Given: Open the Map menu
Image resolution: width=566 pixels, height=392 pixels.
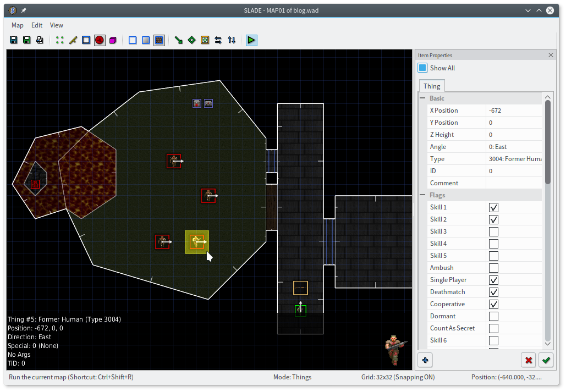Looking at the screenshot, I should 18,25.
